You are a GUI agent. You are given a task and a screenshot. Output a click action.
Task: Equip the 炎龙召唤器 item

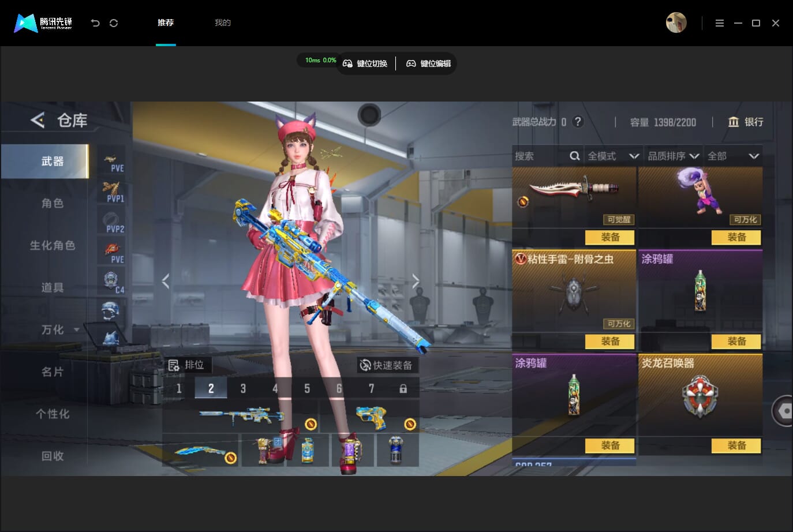736,445
